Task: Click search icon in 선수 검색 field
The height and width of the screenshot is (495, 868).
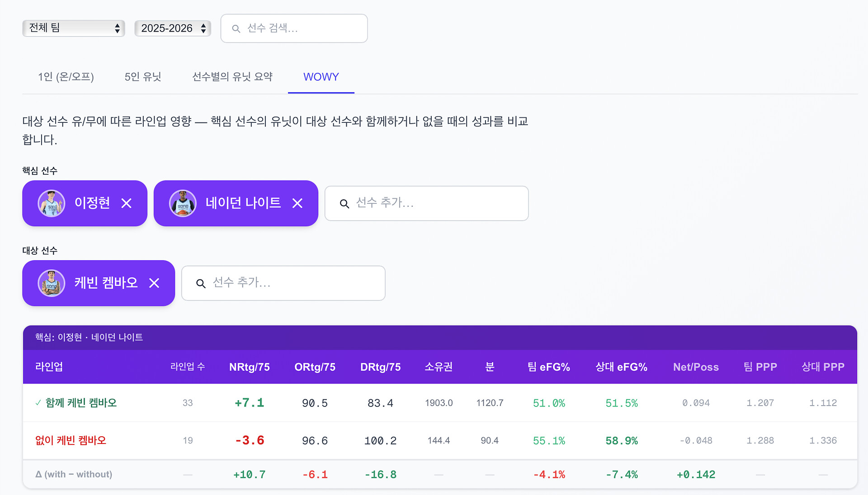Action: click(x=236, y=28)
